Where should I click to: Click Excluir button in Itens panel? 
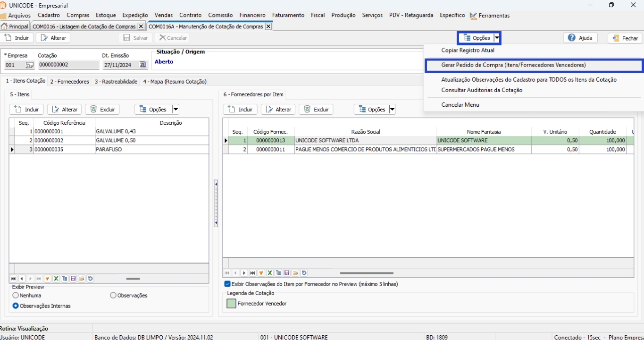point(102,110)
